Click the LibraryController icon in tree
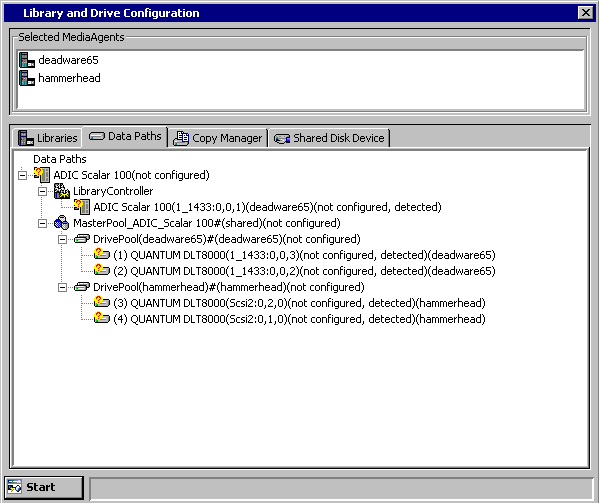 pos(62,191)
